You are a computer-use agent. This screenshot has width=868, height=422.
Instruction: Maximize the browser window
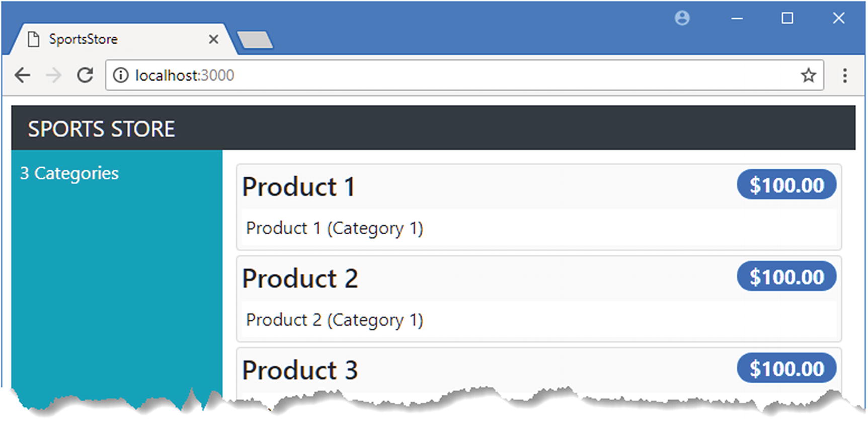tap(787, 19)
